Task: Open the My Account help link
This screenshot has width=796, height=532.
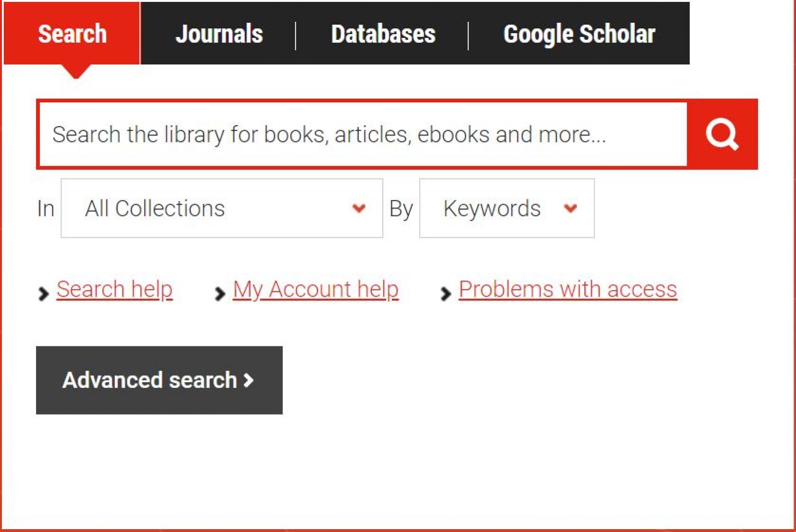Action: [x=315, y=289]
